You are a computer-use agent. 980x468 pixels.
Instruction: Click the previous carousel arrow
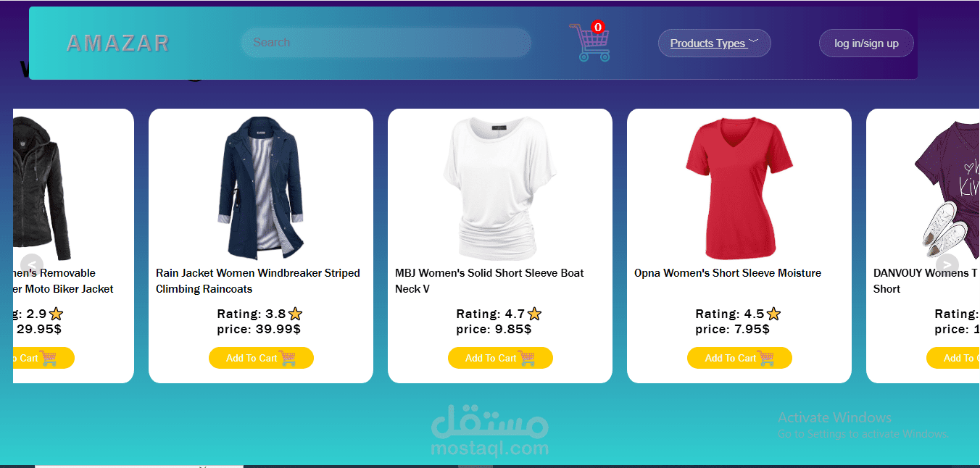click(32, 266)
